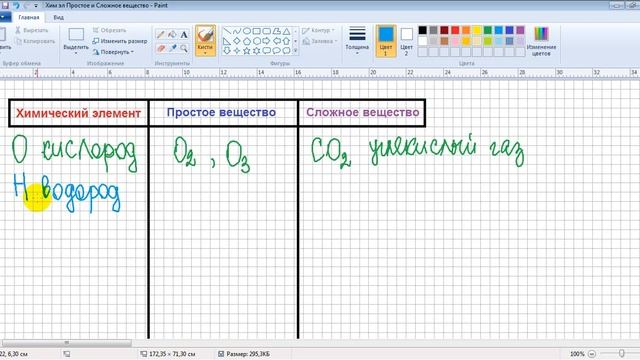This screenshot has width=640, height=360.
Task: Pick the brown color swatch in second row
Action: pyautogui.click(x=444, y=41)
